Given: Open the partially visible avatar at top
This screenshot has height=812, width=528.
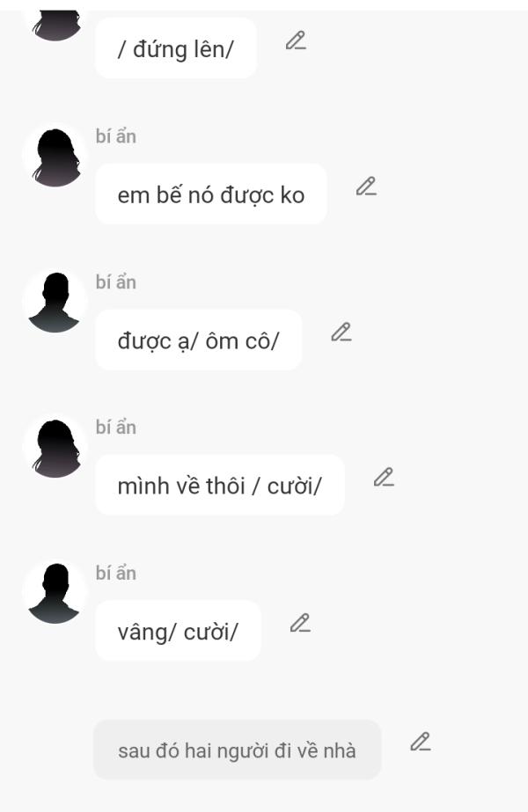Looking at the screenshot, I should [55, 26].
